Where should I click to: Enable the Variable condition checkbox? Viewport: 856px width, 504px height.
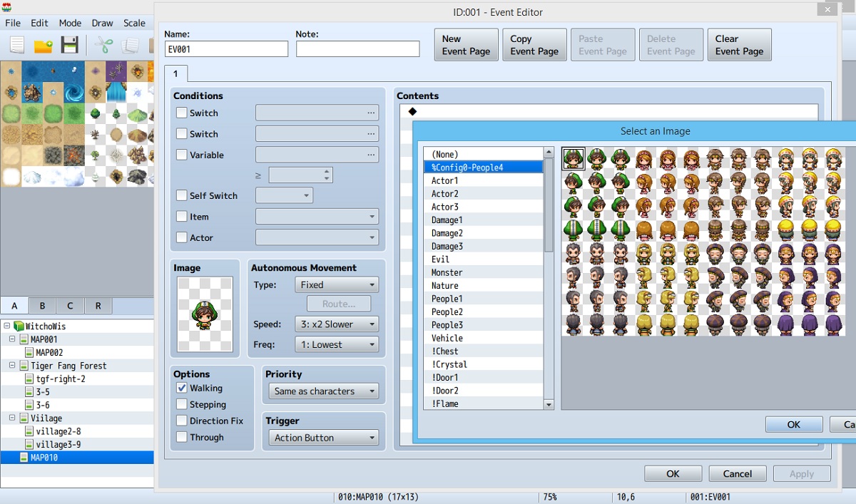point(182,155)
